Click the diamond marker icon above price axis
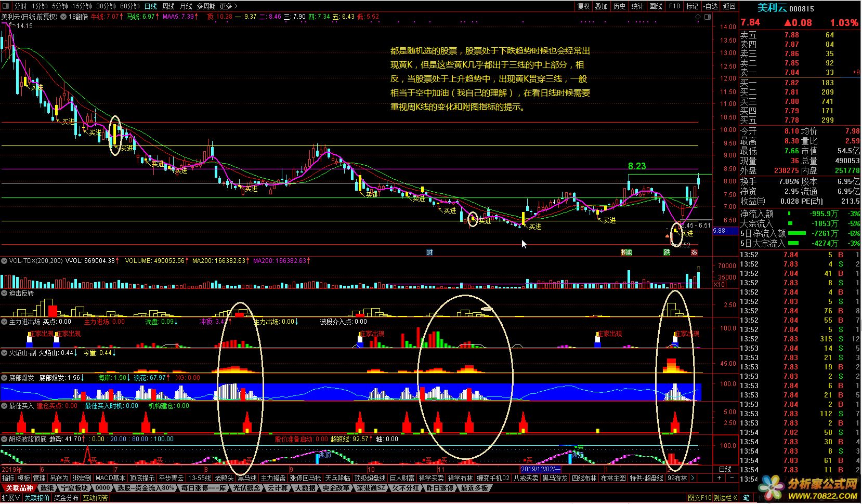Screen dimensions: 862x504 tap(698, 17)
